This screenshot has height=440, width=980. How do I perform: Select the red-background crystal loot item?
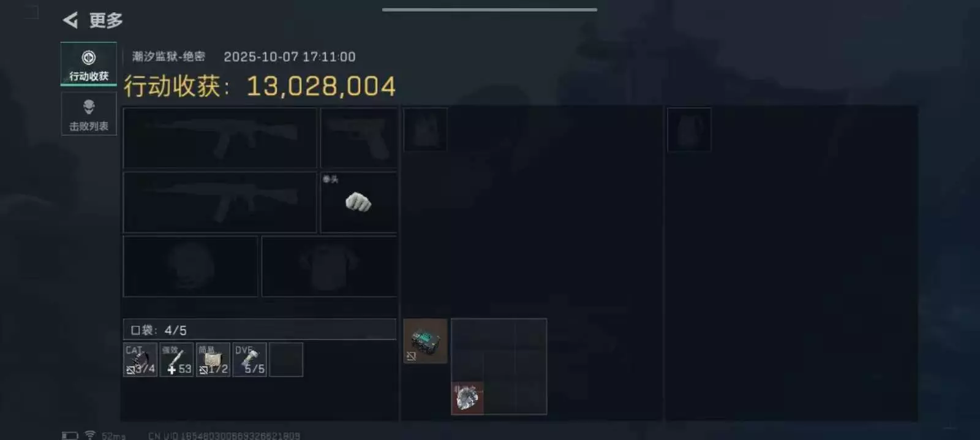(x=467, y=398)
